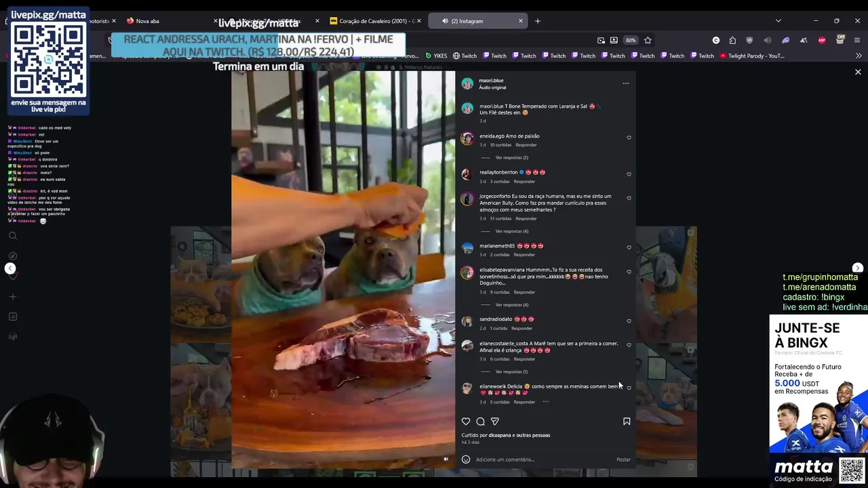Expand replies under eneida.egb comment
The height and width of the screenshot is (488, 868).
click(x=511, y=157)
